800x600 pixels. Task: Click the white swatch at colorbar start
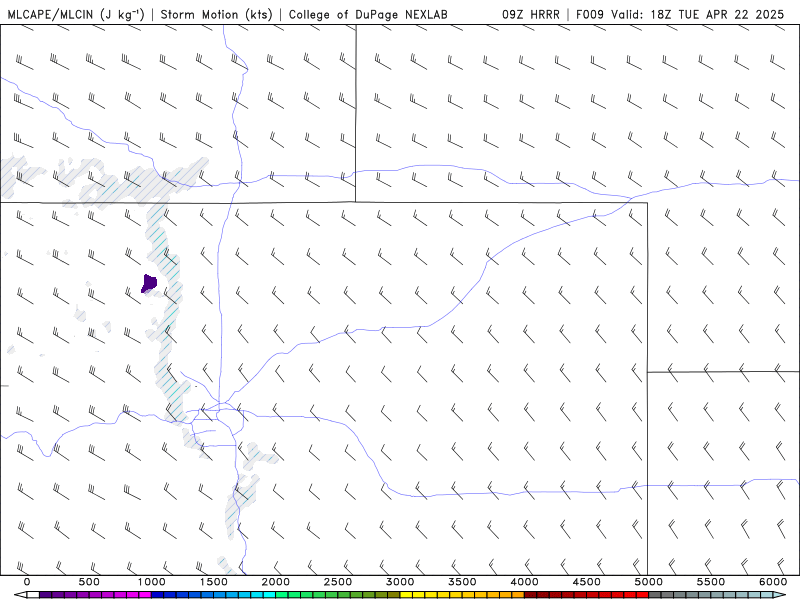tap(33, 595)
